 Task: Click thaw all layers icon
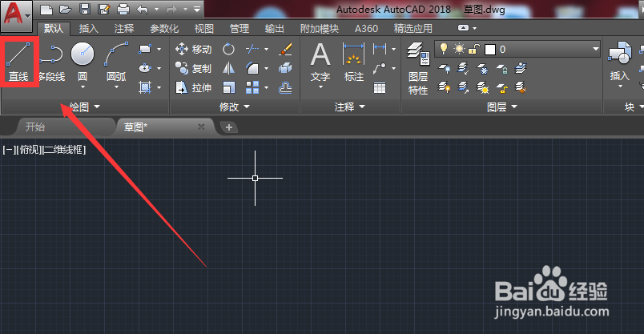coord(482,87)
